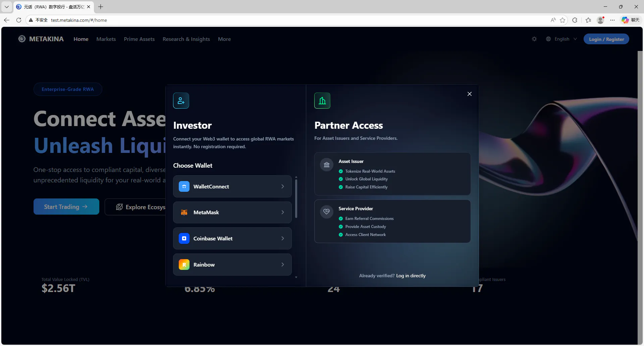This screenshot has height=346, width=644.
Task: Open browser settings and more menu
Action: [612, 20]
